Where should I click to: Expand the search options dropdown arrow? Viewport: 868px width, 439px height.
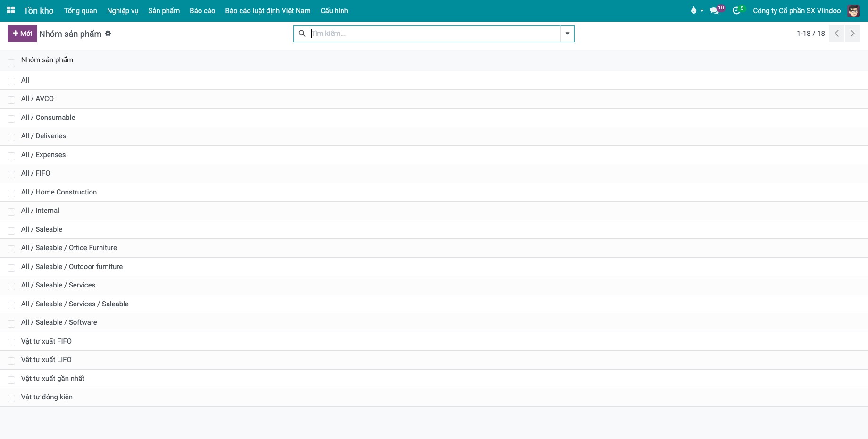(568, 34)
